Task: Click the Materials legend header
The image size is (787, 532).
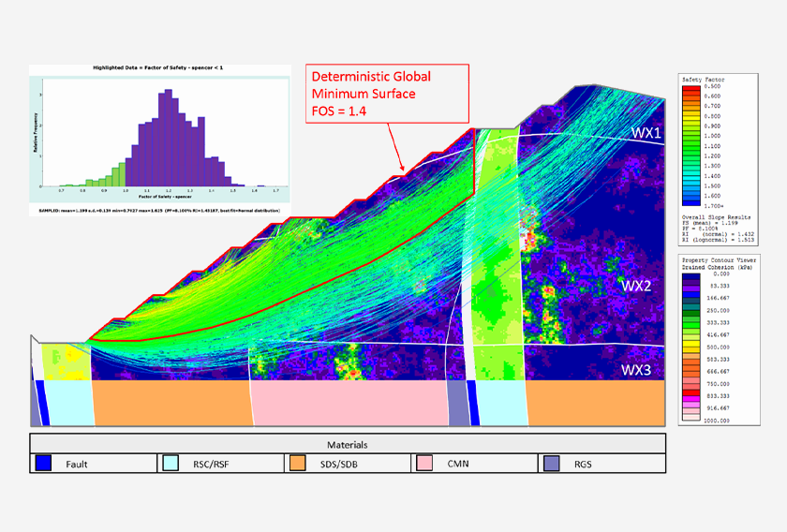Action: 347,443
